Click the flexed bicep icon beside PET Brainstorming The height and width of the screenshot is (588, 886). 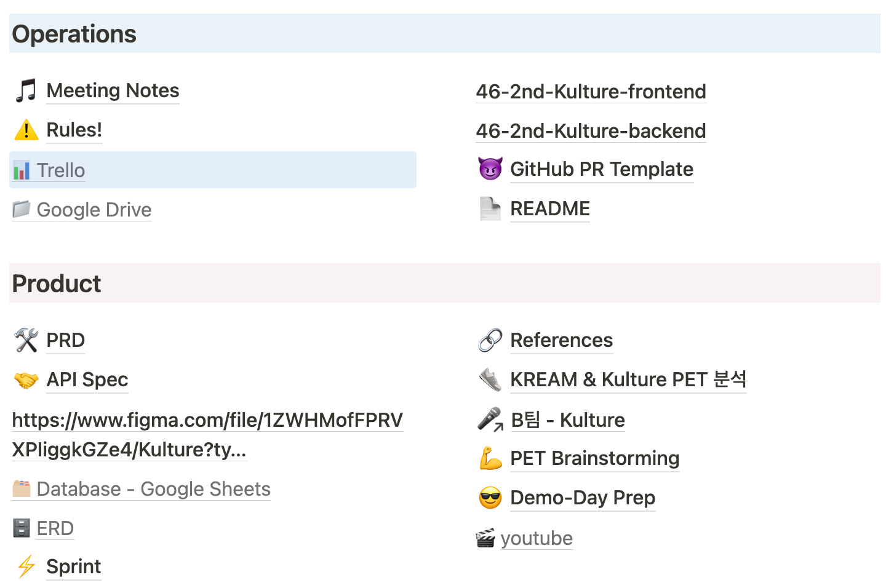(x=490, y=458)
